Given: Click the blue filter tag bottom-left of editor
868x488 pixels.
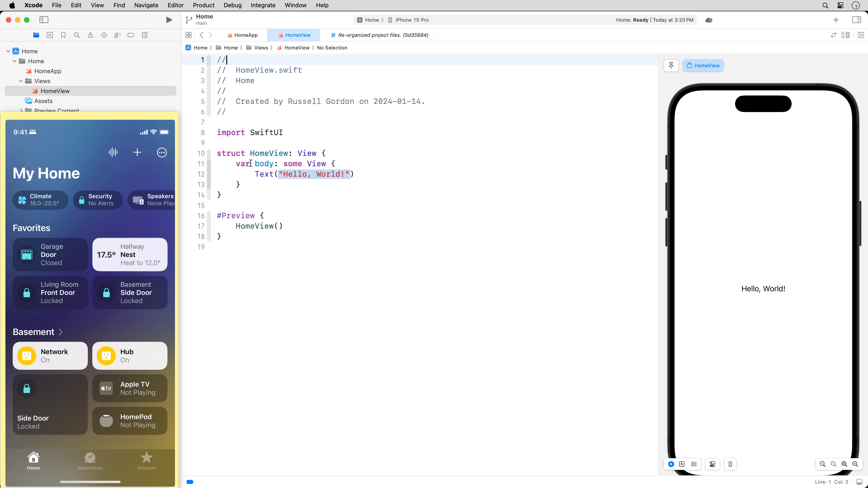Looking at the screenshot, I should coord(190,482).
